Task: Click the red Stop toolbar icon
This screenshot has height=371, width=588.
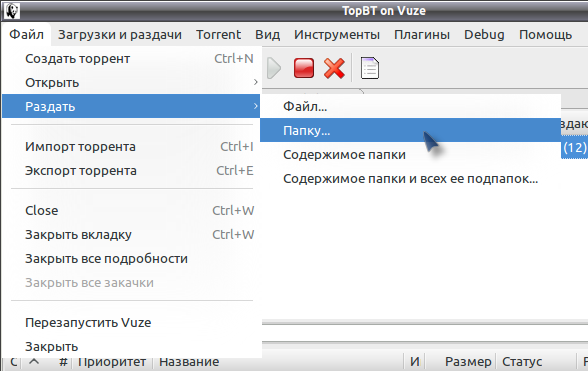Action: [x=304, y=68]
